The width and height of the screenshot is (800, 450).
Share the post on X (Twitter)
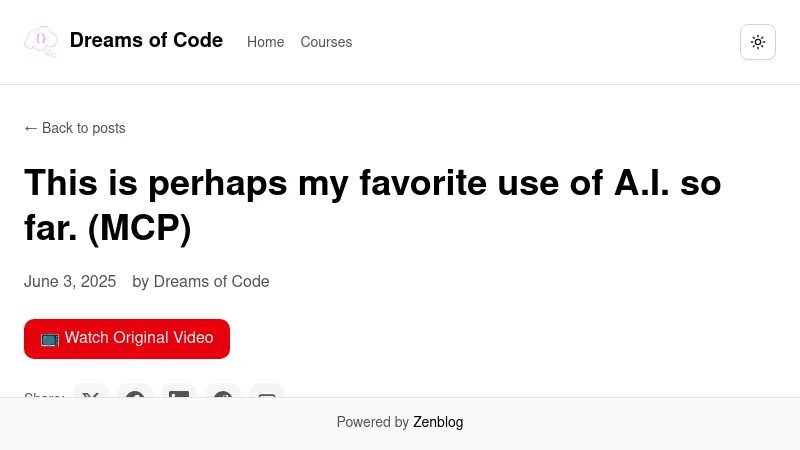(91, 392)
